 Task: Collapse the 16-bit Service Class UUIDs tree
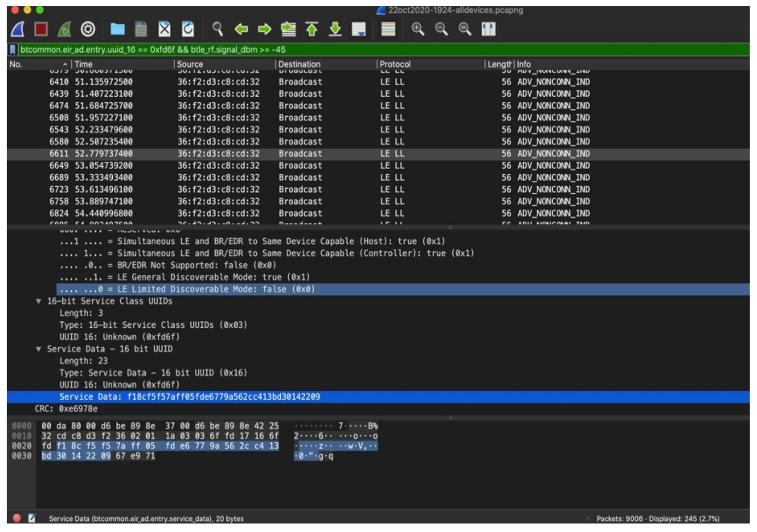tap(39, 301)
